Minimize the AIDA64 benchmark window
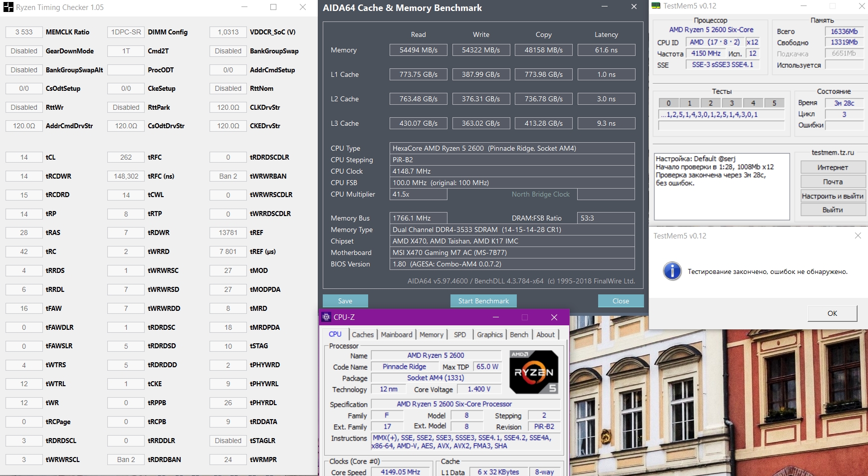 coord(605,6)
